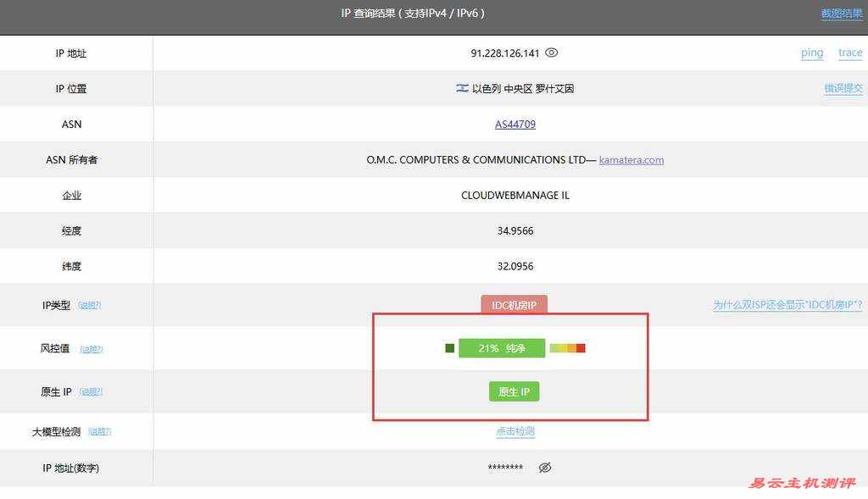Click the ping link
The height and width of the screenshot is (499, 868).
(x=812, y=53)
